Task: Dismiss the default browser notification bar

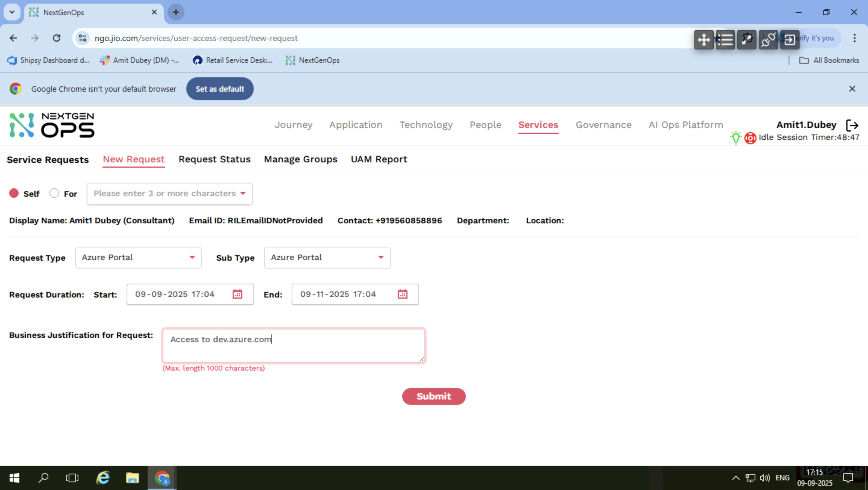Action: (852, 89)
